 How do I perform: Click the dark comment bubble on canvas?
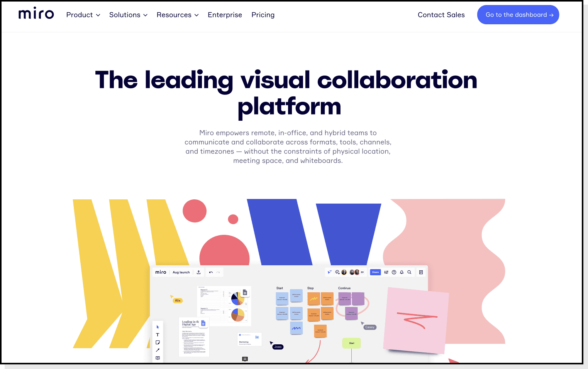[245, 359]
